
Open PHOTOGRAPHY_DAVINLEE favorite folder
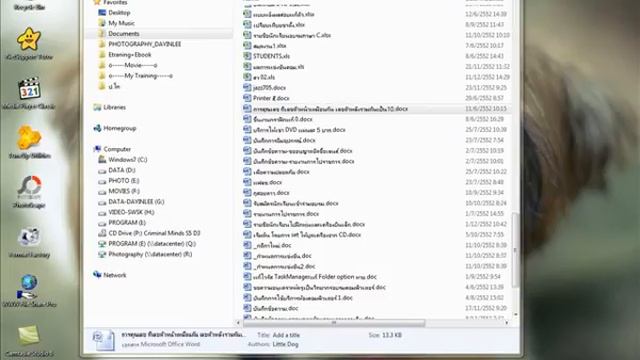144,44
